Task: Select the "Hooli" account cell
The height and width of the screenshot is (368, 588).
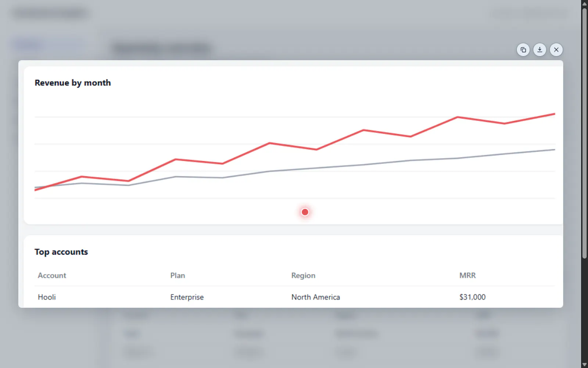Action: [x=47, y=297]
